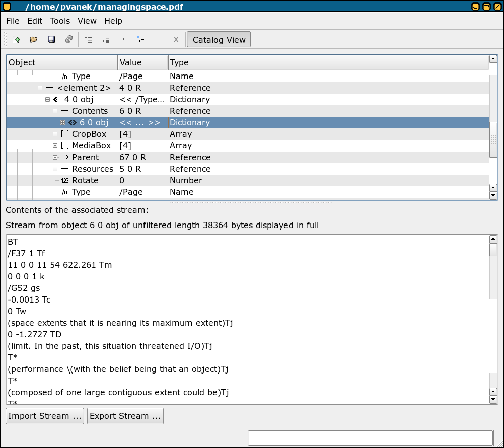504x448 pixels.
Task: Collapse the Contents reference node
Action: point(55,111)
